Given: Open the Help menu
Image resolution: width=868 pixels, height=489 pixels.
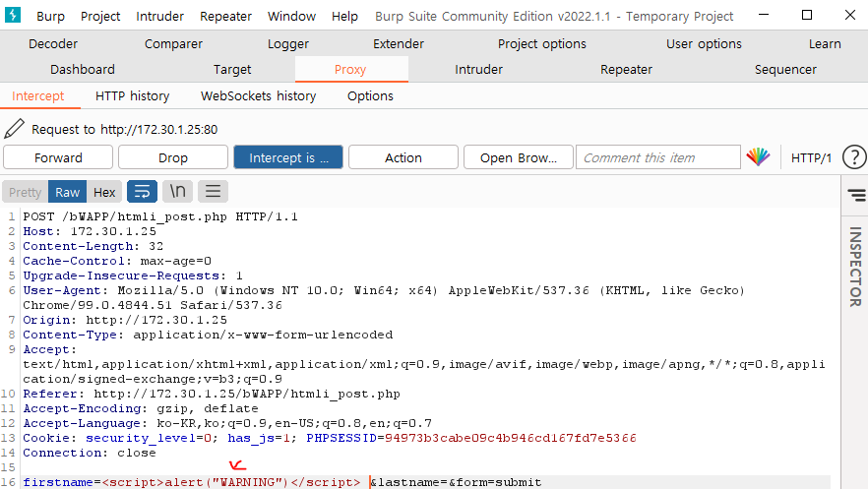Looking at the screenshot, I should 344,16.
